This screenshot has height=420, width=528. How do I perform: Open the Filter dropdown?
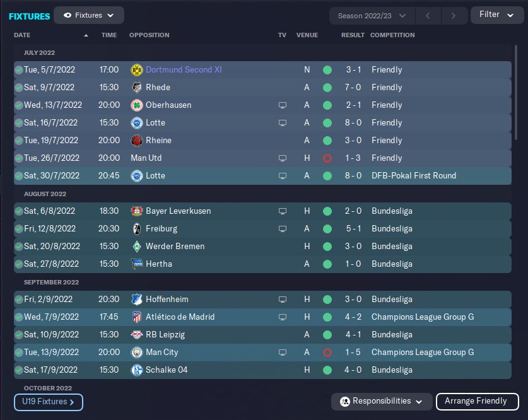[496, 15]
